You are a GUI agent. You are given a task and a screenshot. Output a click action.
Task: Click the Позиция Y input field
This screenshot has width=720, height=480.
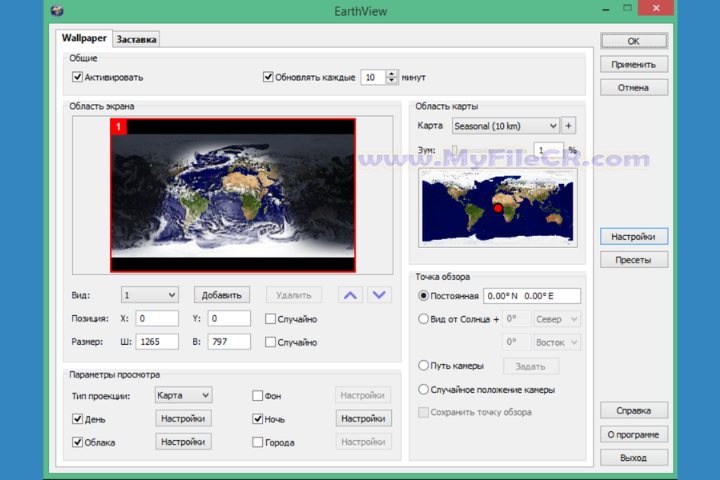[229, 318]
